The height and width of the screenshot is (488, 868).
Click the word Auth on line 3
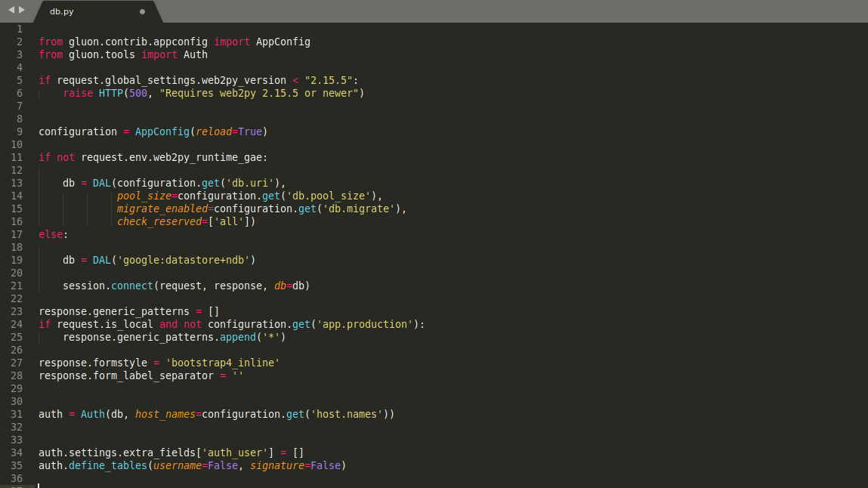[x=196, y=55]
